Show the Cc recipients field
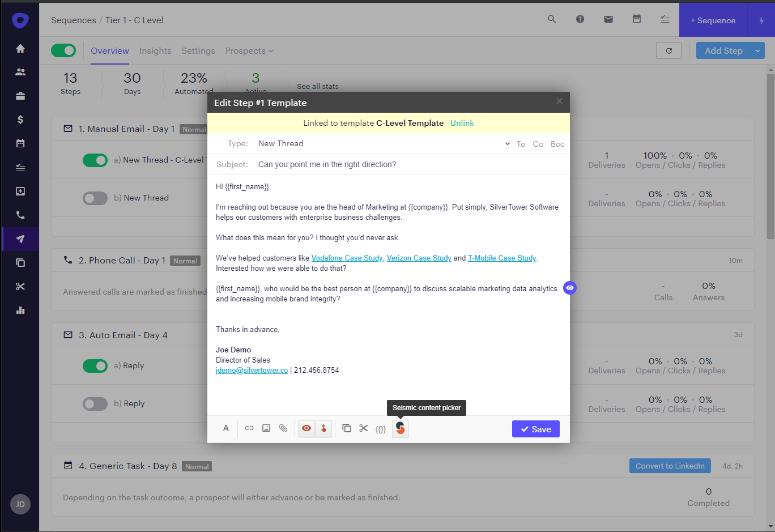 point(538,144)
